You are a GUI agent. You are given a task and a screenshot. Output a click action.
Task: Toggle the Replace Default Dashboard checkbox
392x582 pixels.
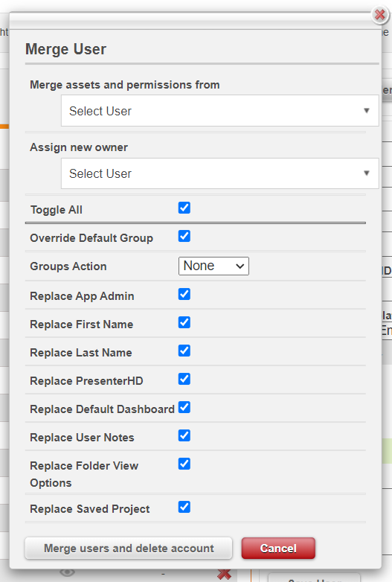[184, 407]
